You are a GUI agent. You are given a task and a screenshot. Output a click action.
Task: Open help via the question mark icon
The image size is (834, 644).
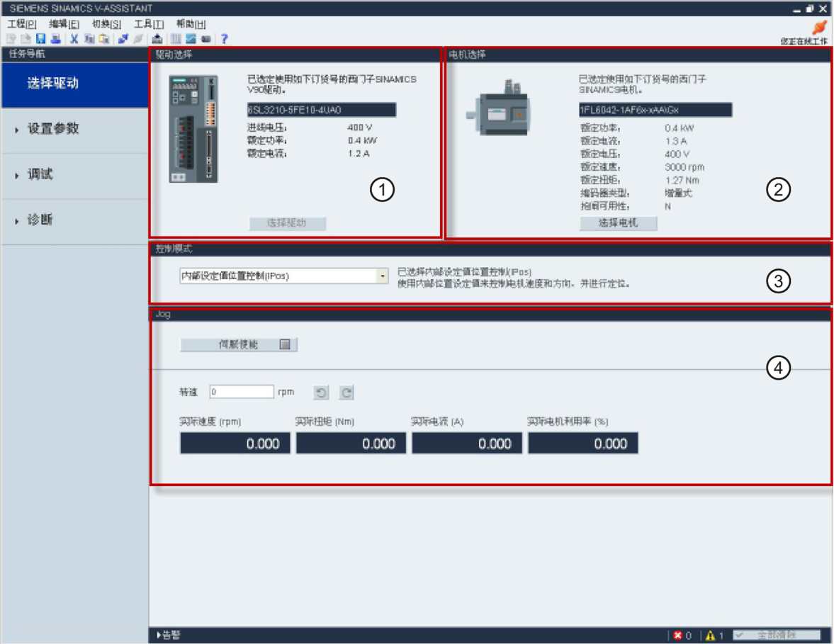tap(224, 39)
